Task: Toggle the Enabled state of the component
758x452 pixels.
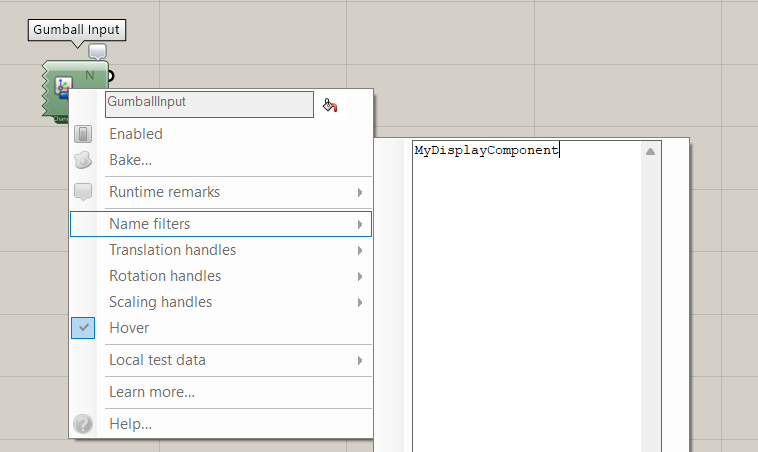Action: click(136, 134)
